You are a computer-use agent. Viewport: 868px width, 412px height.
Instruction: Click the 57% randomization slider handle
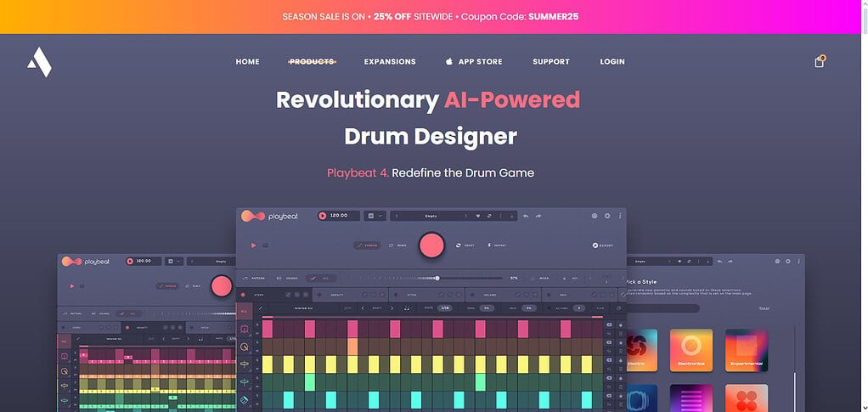tap(437, 278)
